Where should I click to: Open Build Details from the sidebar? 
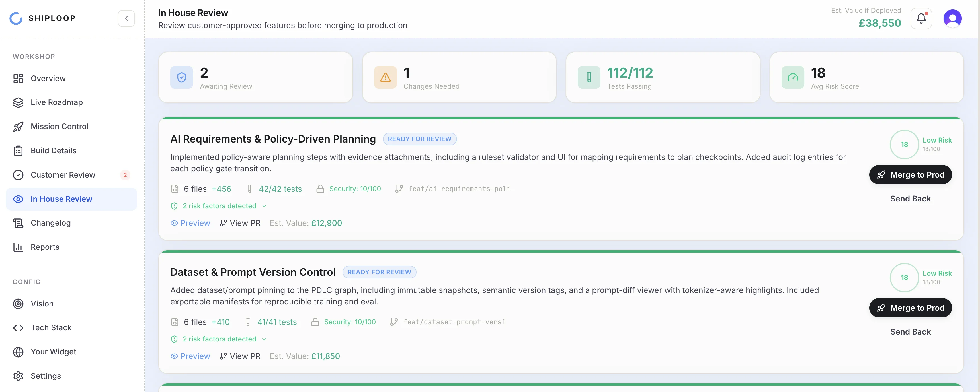pyautogui.click(x=53, y=150)
